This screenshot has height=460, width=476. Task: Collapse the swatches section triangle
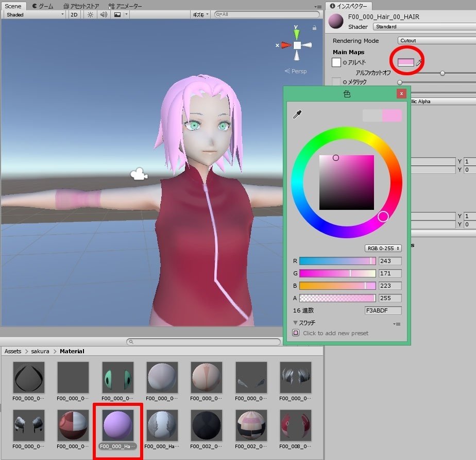(295, 322)
